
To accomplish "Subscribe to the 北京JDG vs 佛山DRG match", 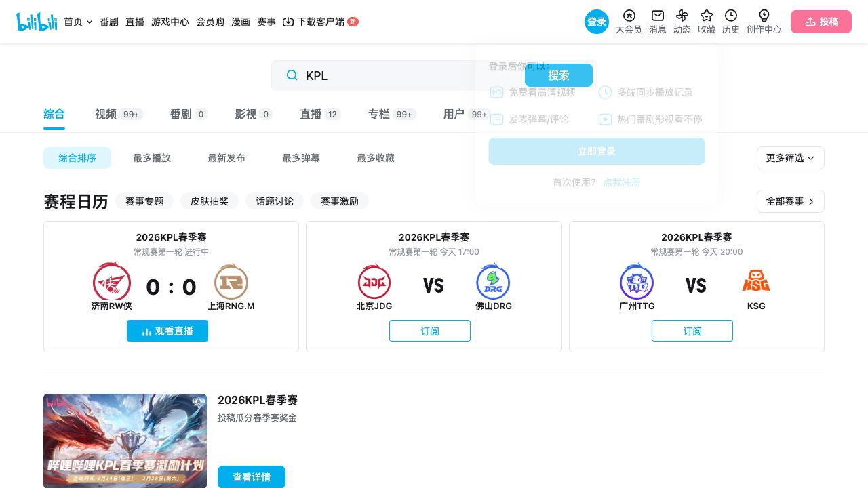I will (430, 331).
